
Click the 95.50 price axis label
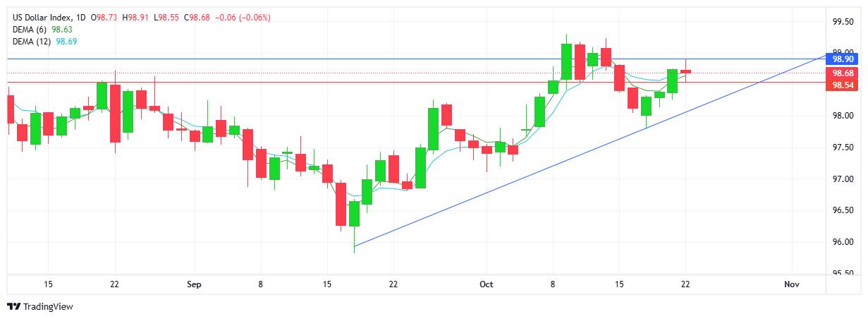click(x=843, y=273)
